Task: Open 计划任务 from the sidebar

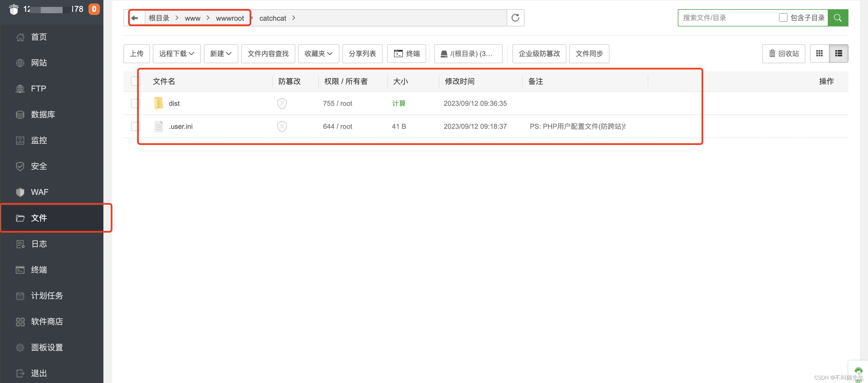Action: point(51,296)
